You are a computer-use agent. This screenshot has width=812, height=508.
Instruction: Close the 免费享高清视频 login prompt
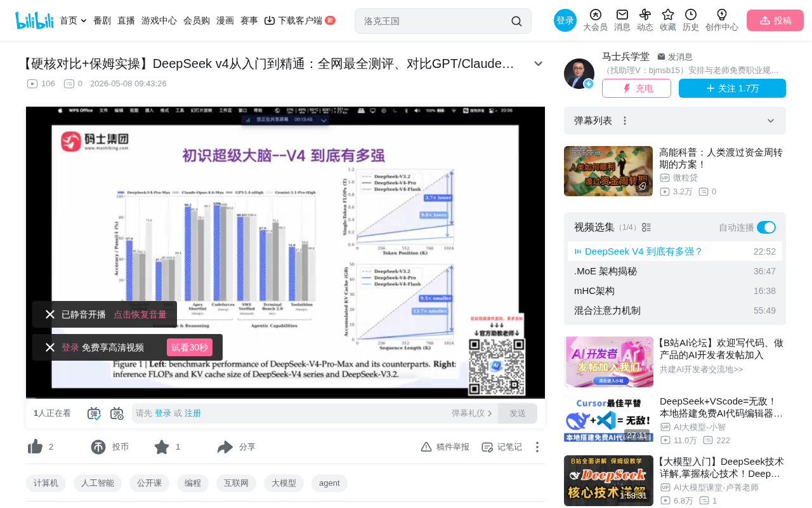50,347
